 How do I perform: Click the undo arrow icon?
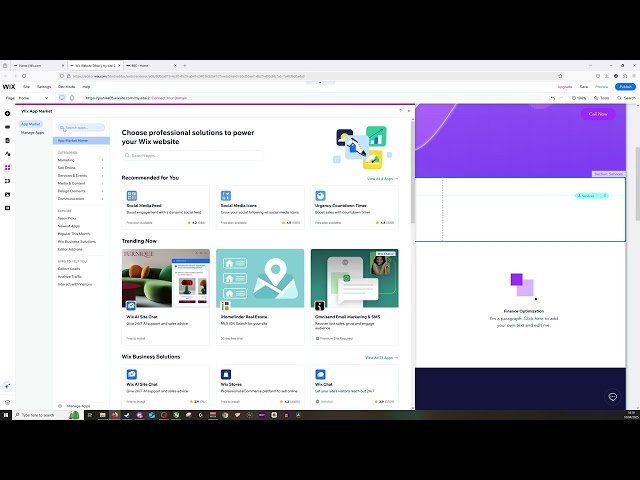(553, 98)
